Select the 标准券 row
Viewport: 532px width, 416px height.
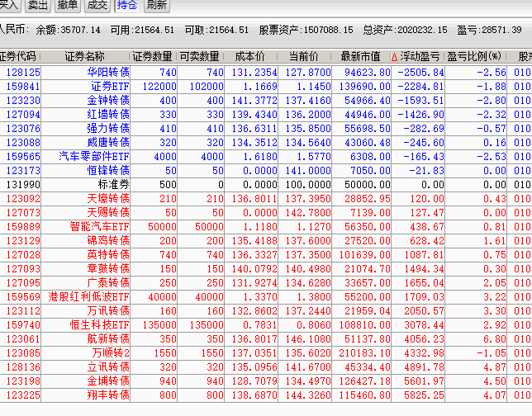[266, 185]
